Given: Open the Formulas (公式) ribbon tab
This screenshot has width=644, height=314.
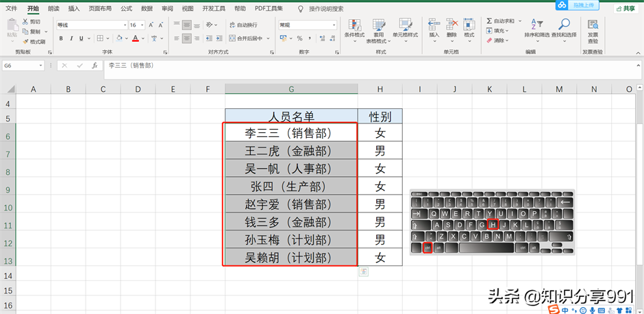Looking at the screenshot, I should click(x=126, y=9).
